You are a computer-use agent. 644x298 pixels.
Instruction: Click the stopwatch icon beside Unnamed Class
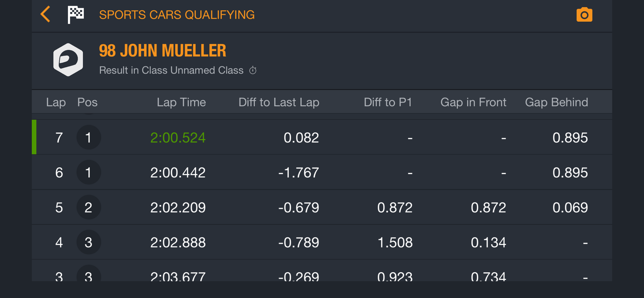253,70
